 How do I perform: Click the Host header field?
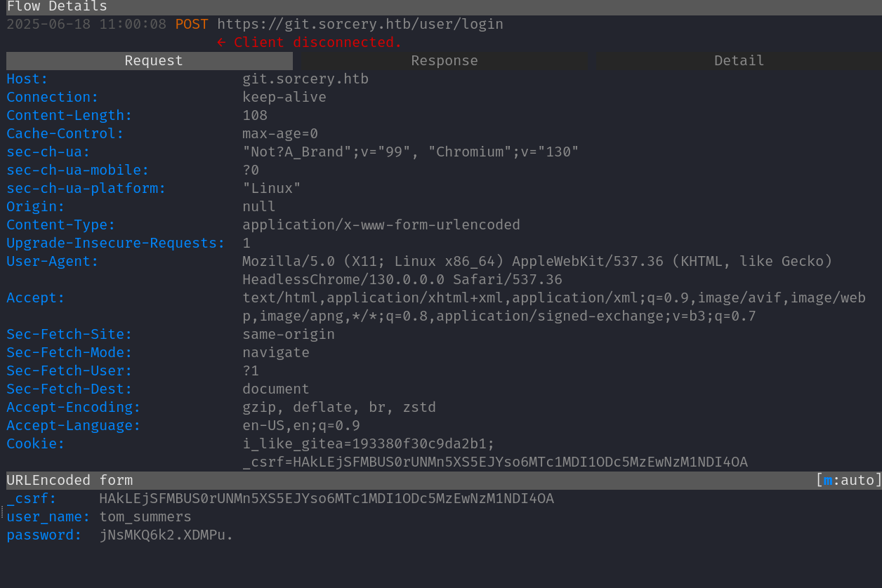pos(26,79)
